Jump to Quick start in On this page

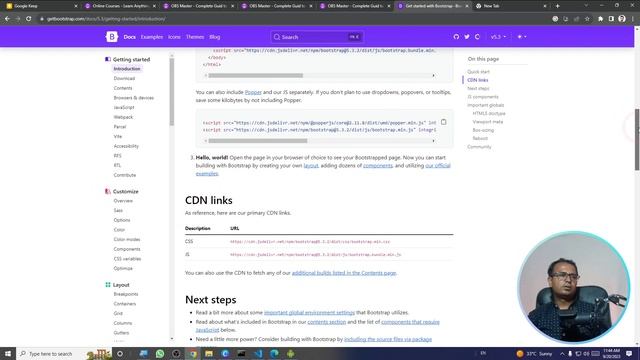click(x=478, y=72)
